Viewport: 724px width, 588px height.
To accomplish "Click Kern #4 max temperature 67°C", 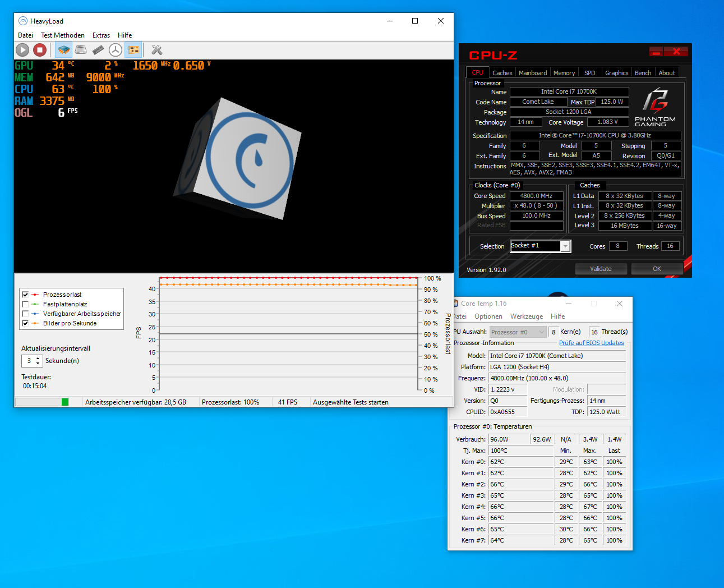I will (x=590, y=507).
